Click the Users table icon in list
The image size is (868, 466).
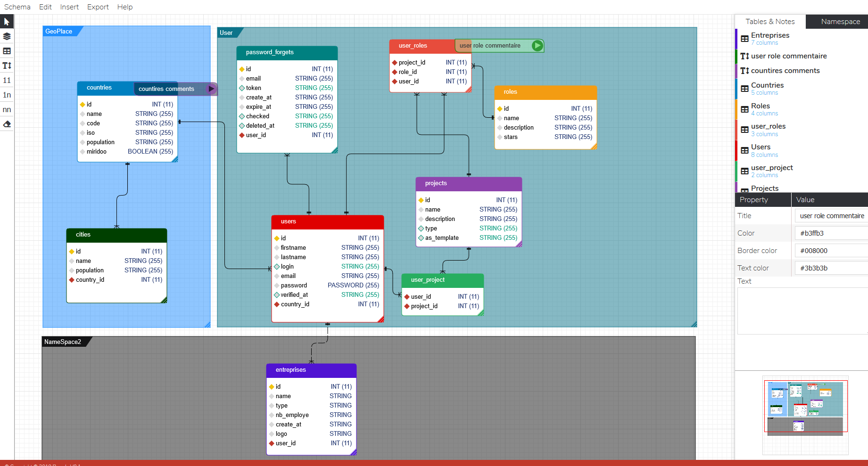pyautogui.click(x=744, y=150)
